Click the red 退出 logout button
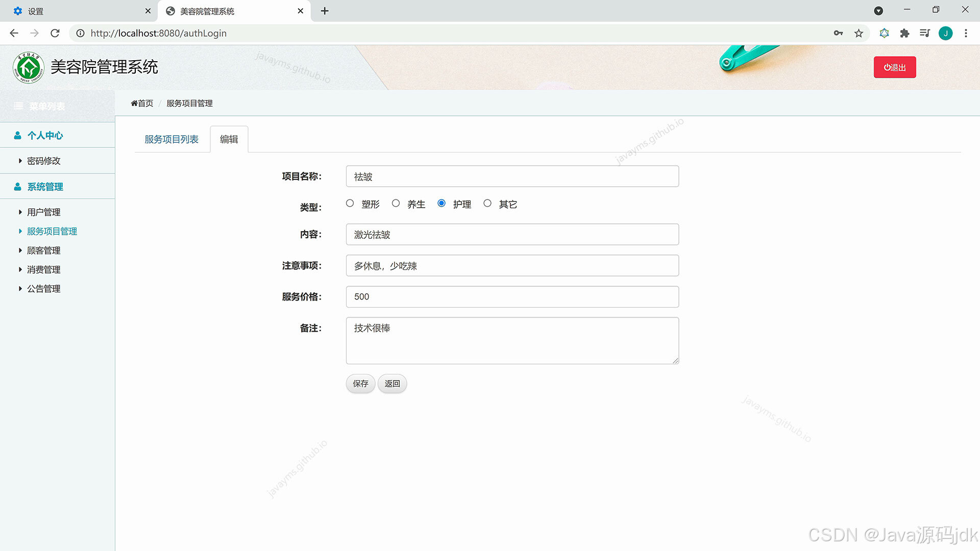Screen dimensions: 980x551 pyautogui.click(x=895, y=67)
